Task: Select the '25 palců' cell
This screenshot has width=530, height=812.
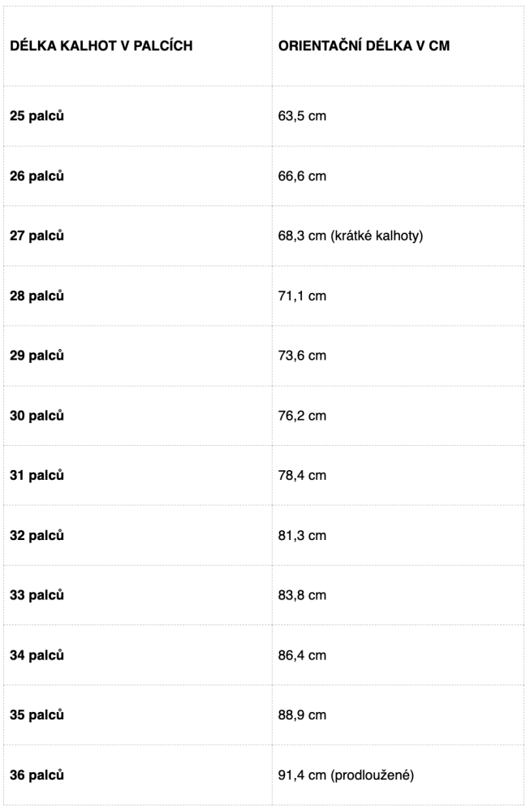Action: pos(37,116)
